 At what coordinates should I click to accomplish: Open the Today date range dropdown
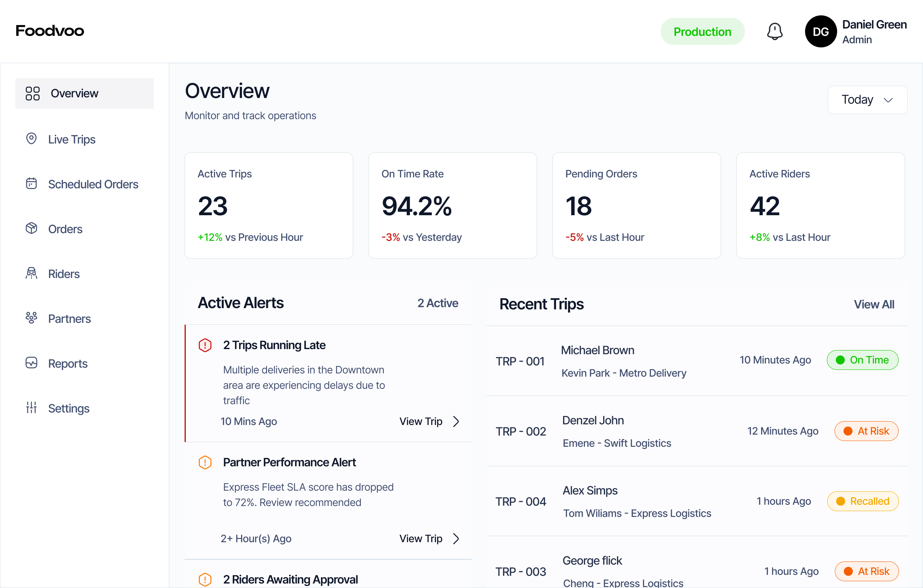868,100
